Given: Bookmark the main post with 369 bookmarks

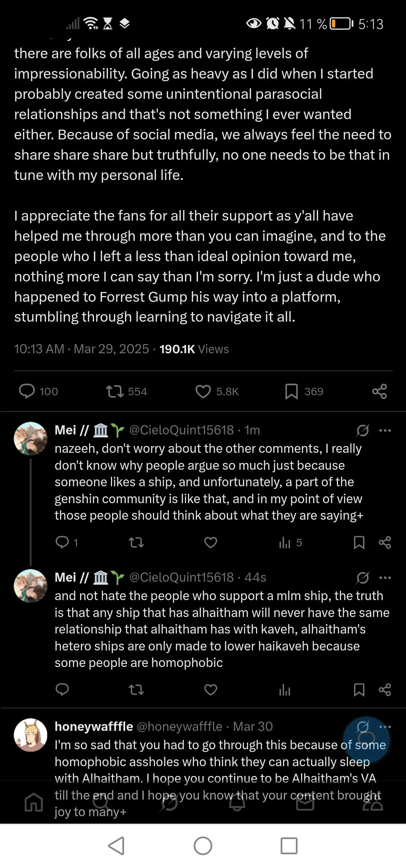Looking at the screenshot, I should [x=291, y=391].
